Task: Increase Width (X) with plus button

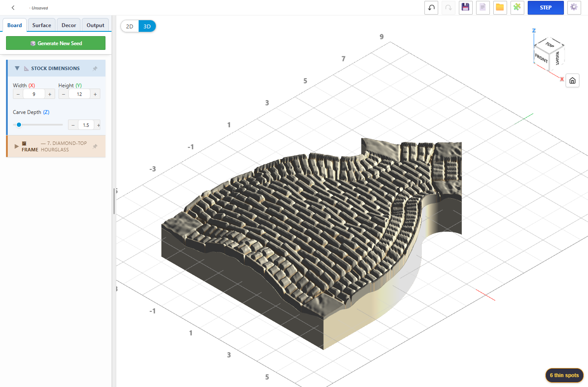Action: (x=50, y=94)
